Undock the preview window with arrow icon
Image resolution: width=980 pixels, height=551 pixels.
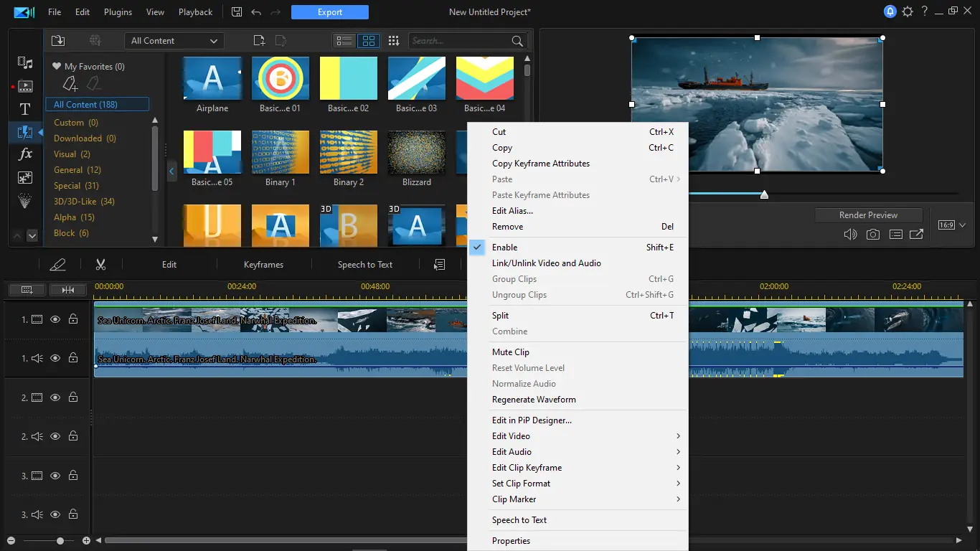click(x=916, y=235)
